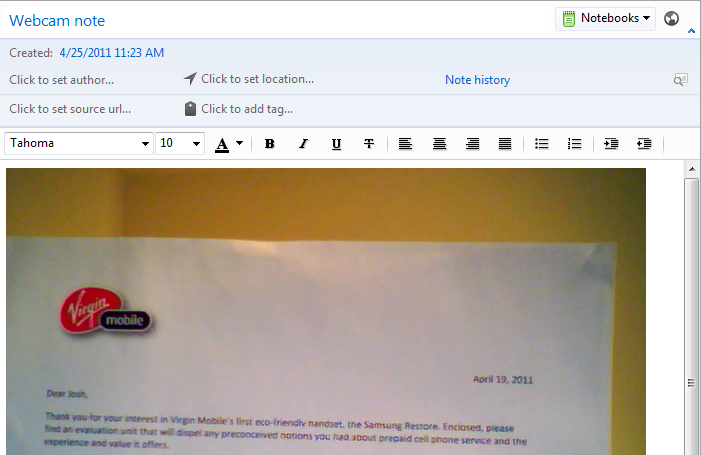Screen dimensions: 701x455
Task: Toggle bold formatting
Action: tap(270, 144)
